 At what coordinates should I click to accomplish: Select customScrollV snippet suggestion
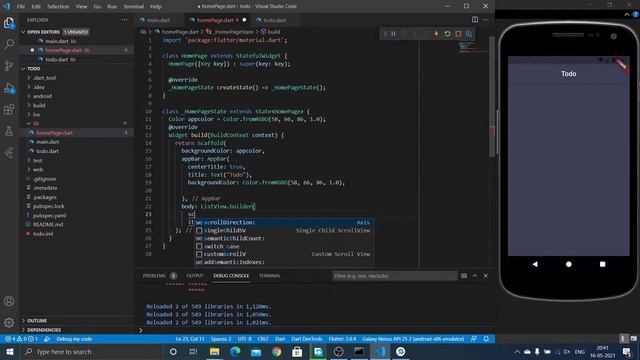pos(284,254)
